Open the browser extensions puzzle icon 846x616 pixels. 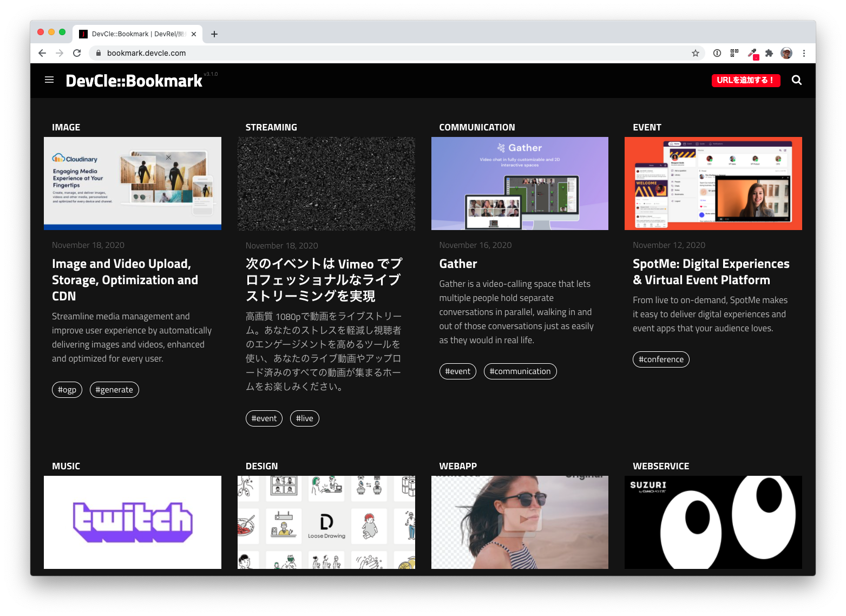769,53
